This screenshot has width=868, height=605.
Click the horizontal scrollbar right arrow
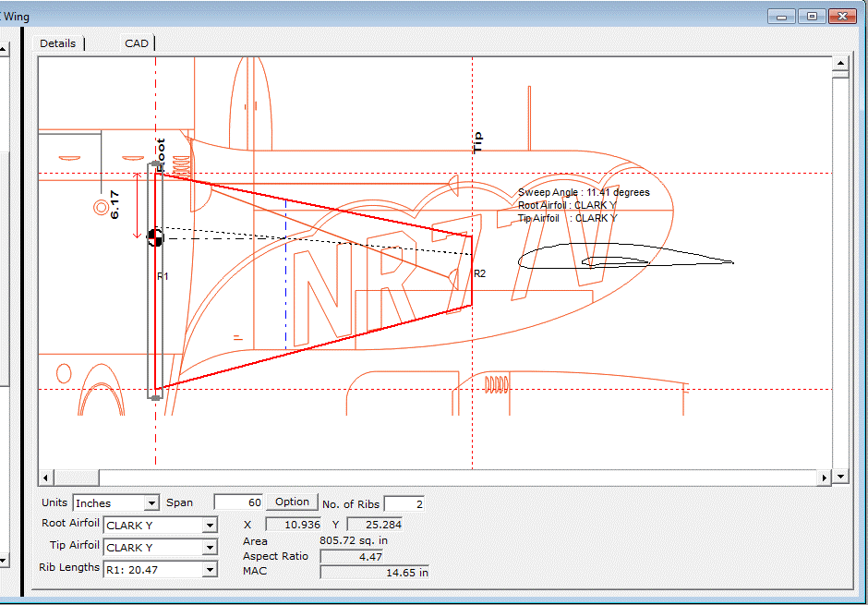click(x=825, y=478)
